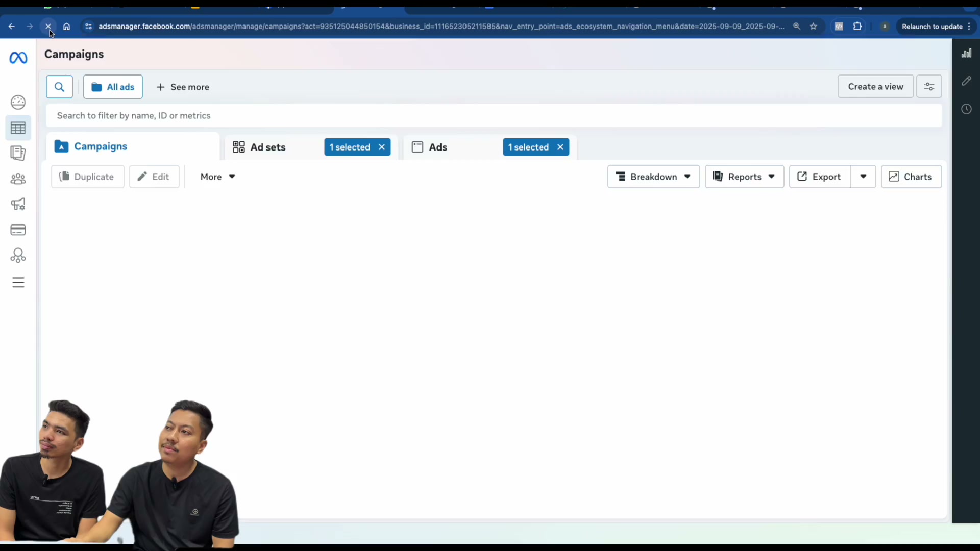Image resolution: width=980 pixels, height=551 pixels.
Task: Open Account overview gauge icon in sidebar
Action: click(x=18, y=102)
